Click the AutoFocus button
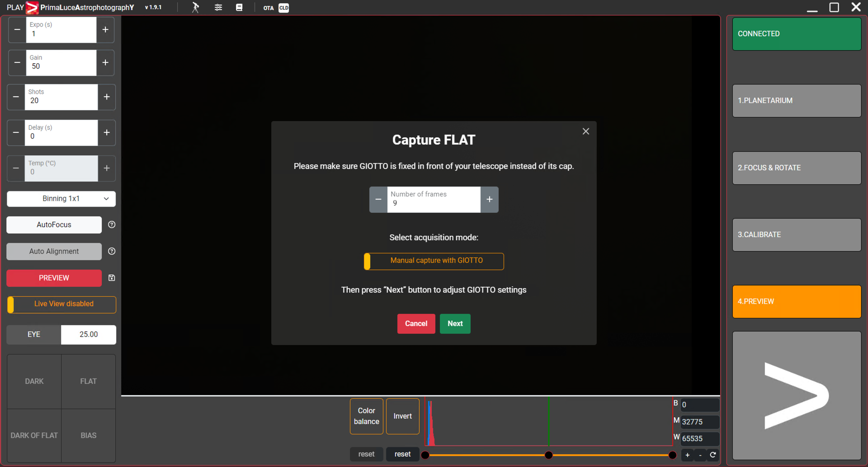This screenshot has height=467, width=868. click(54, 225)
